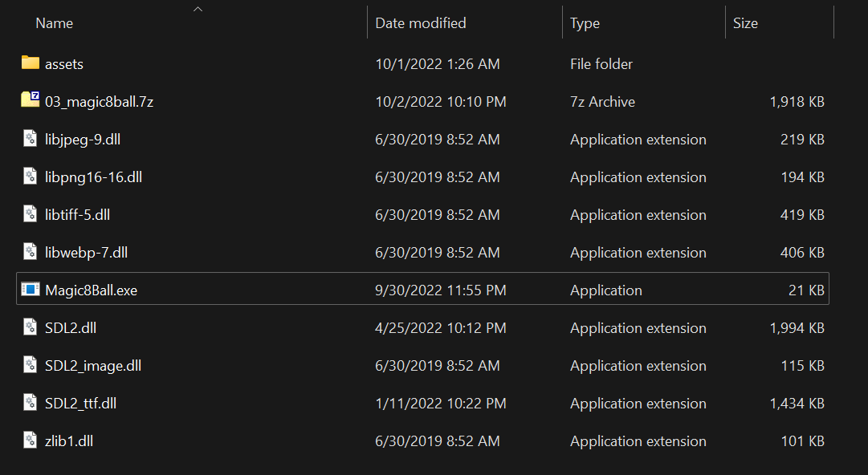Click the SDL2_image.dll file icon

pos(30,365)
